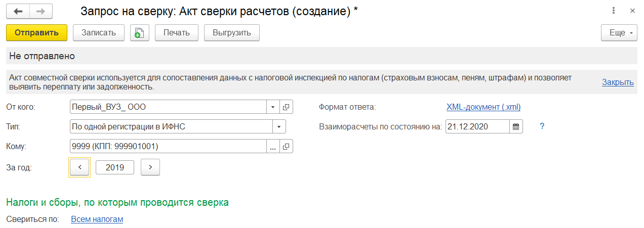
Task: Go to the next year with the right arrow
Action: [x=150, y=167]
